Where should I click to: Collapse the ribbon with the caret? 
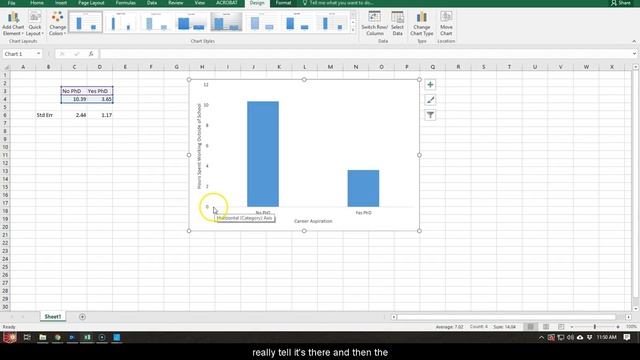click(x=634, y=41)
